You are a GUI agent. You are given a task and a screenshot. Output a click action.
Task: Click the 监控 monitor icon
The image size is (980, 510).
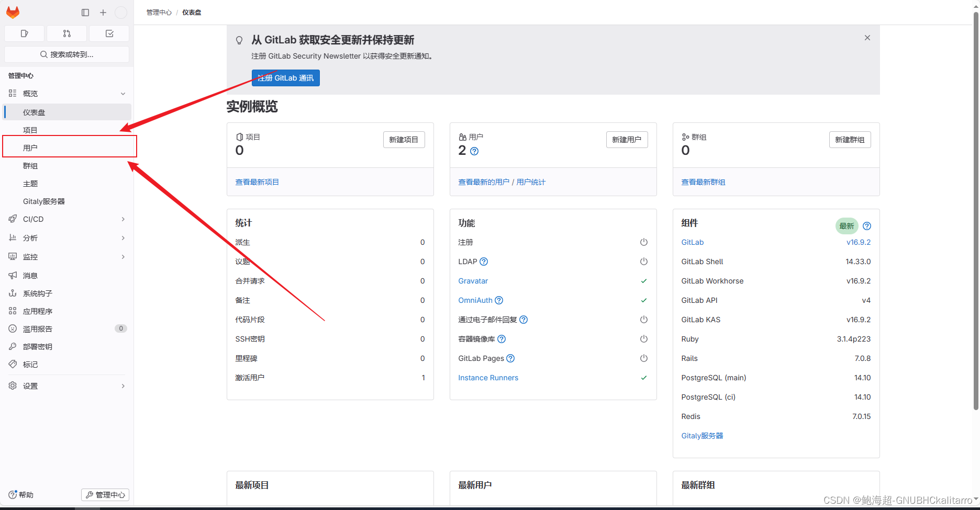tap(13, 256)
